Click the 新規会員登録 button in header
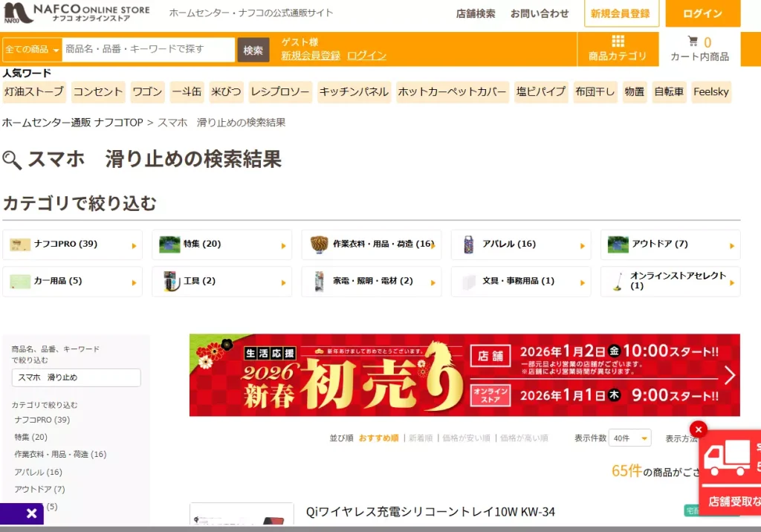761x532 pixels. (x=621, y=13)
